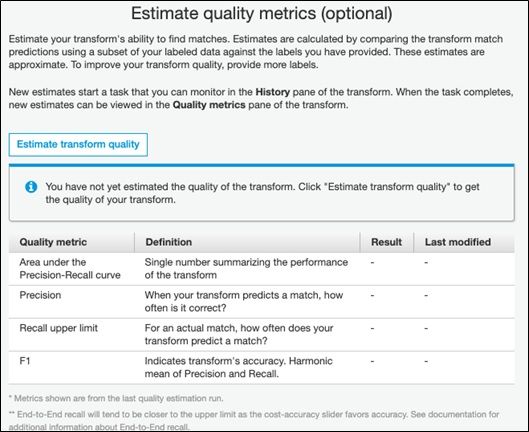Click the info alert message text
The width and height of the screenshot is (529, 432).
(x=262, y=193)
